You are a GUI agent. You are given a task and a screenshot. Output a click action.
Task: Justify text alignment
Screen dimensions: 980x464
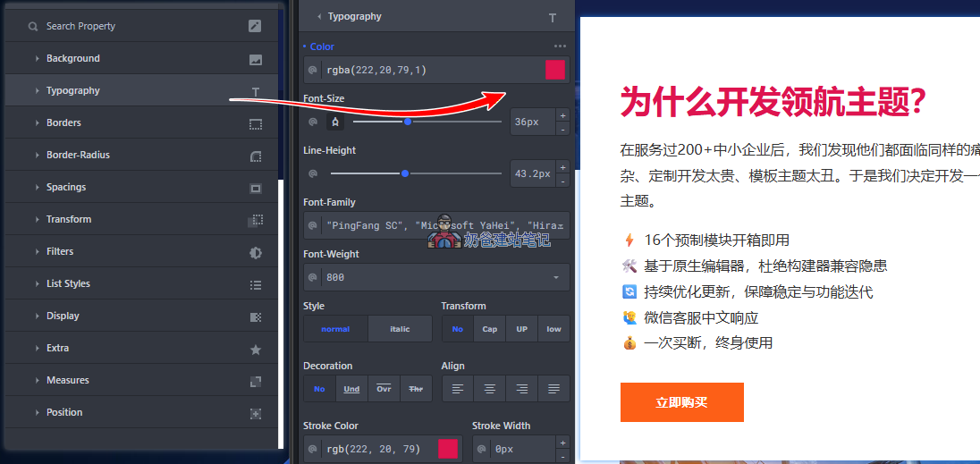click(553, 389)
